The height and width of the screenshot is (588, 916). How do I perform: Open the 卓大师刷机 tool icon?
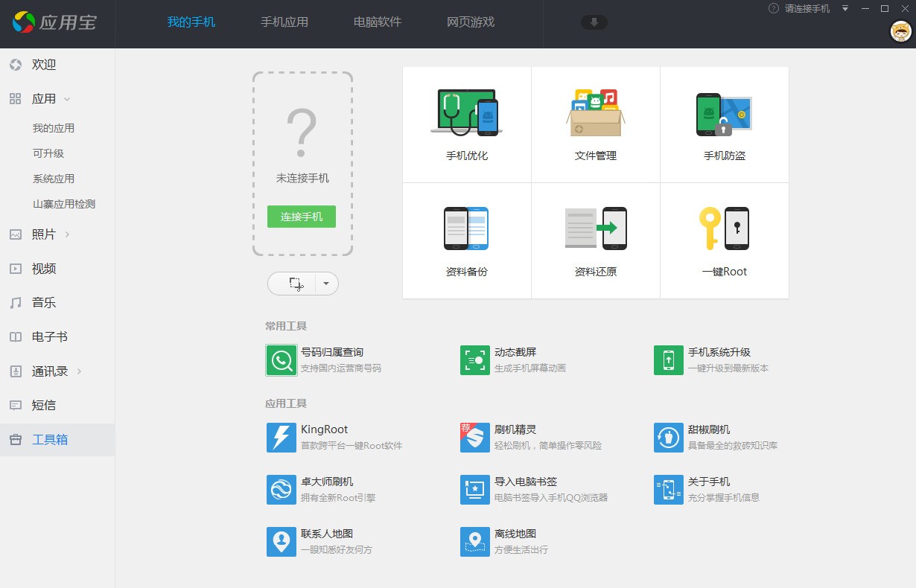282,490
